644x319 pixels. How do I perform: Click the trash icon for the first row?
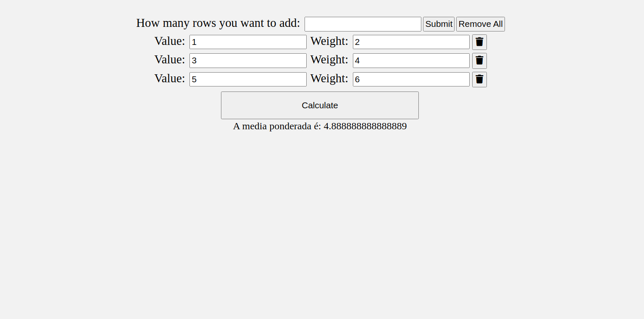(479, 42)
